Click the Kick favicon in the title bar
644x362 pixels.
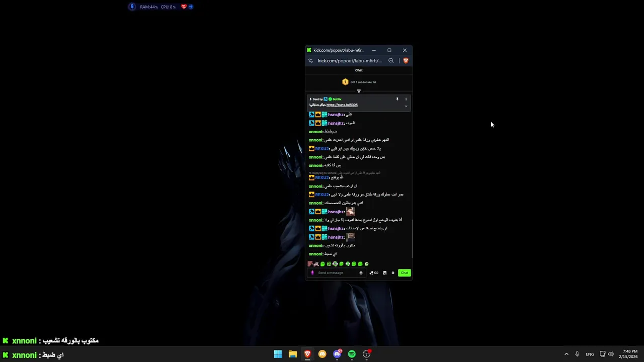click(309, 50)
